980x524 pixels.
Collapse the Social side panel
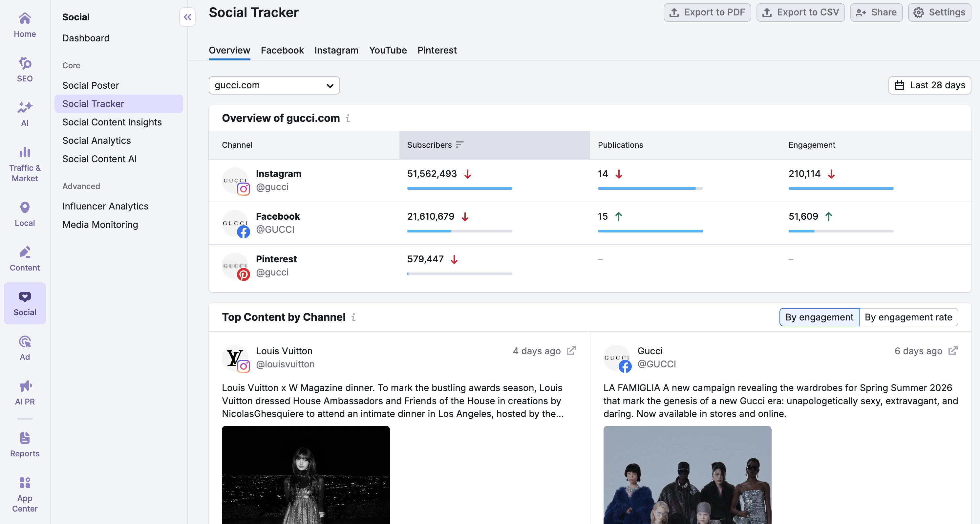[x=187, y=17]
